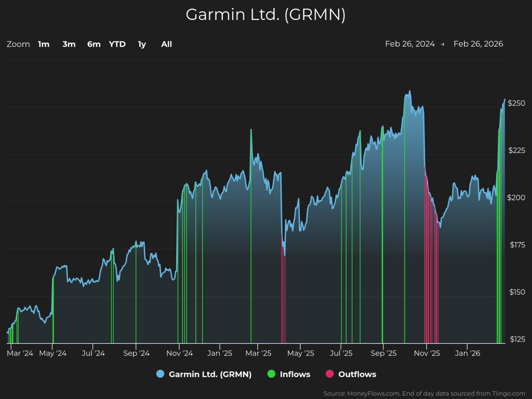Screen dimensions: 532x399
Task: Click the May '25 axis label
Action: coord(301,353)
